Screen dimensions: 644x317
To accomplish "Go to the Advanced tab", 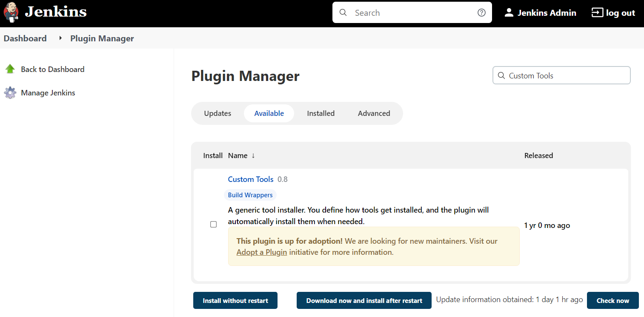I will pyautogui.click(x=374, y=113).
